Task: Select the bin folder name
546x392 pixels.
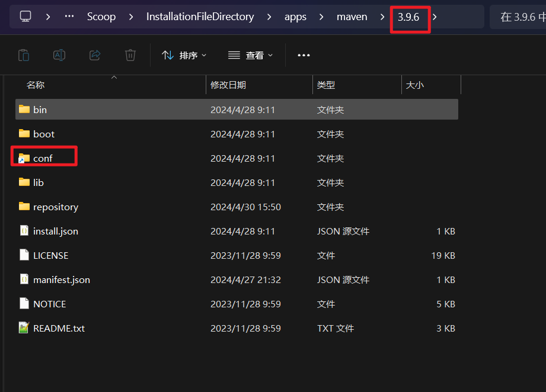Action: click(40, 110)
